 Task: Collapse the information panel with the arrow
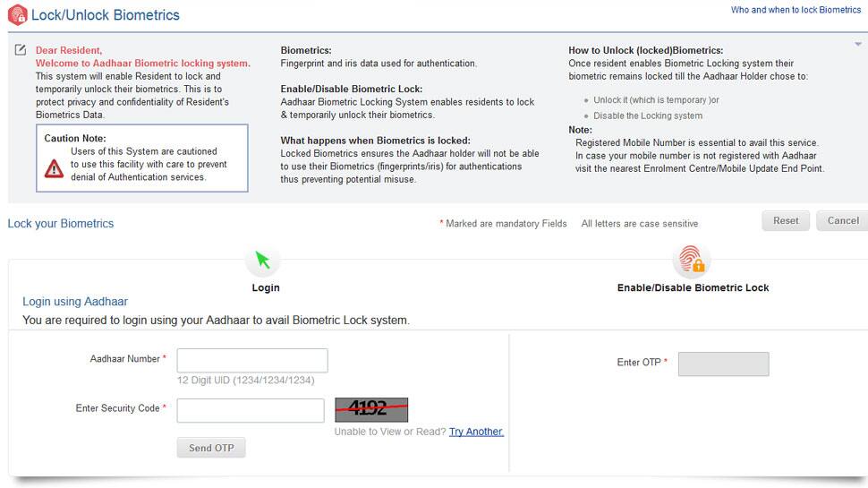pyautogui.click(x=858, y=44)
